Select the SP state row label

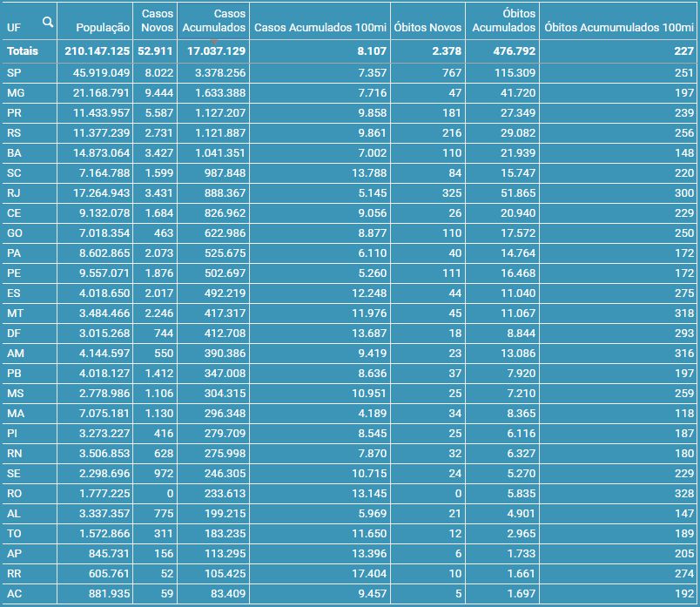click(x=14, y=72)
